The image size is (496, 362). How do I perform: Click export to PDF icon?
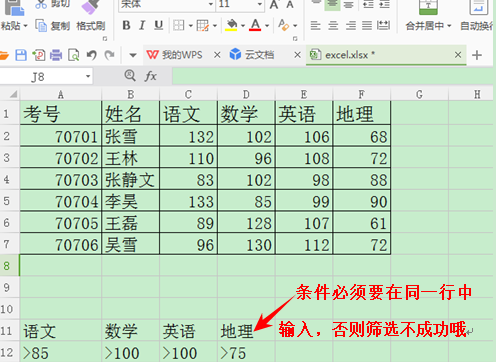[x=39, y=55]
